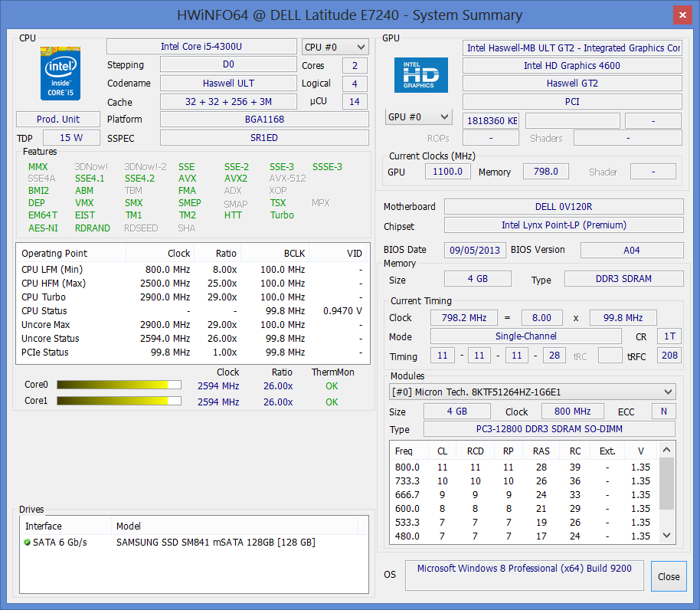Select the 480.0 frequency row in timings table
This screenshot has width=700, height=610.
tap(525, 536)
